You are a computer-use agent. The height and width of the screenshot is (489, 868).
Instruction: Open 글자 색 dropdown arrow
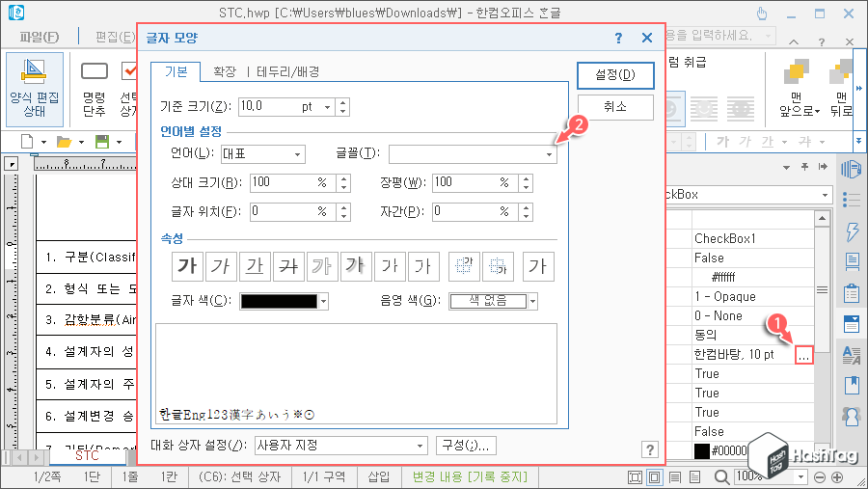(324, 301)
